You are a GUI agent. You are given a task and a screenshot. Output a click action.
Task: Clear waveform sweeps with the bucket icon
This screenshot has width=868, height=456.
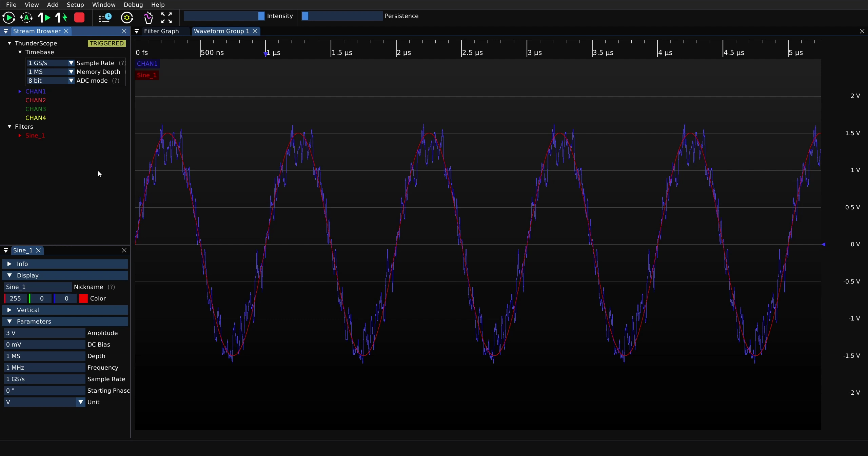(x=148, y=18)
